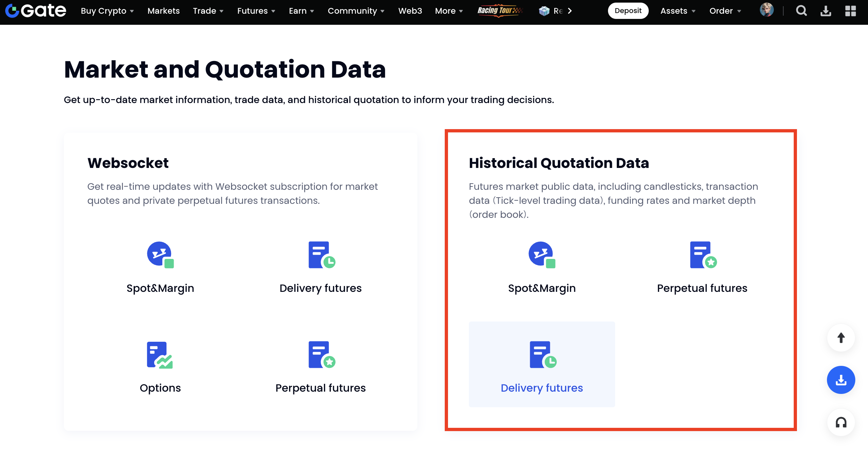Open the apps grid icon
This screenshot has height=450, width=868.
pos(850,11)
